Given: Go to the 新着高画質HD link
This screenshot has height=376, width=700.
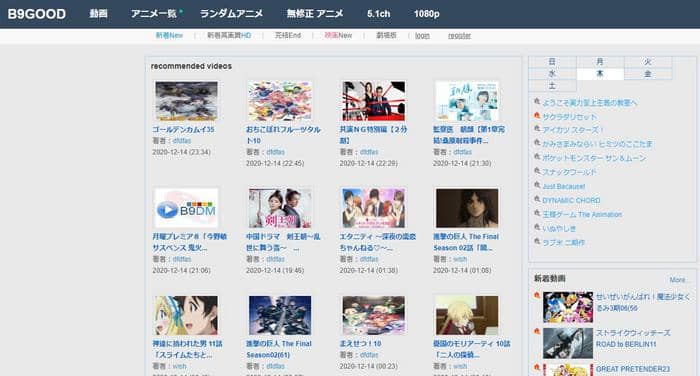Looking at the screenshot, I should pos(229,35).
